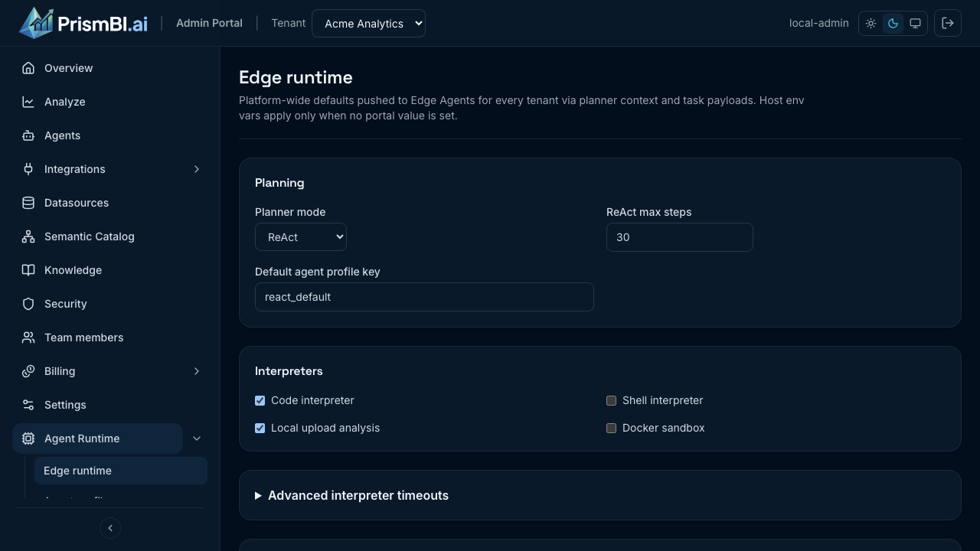Click the Local upload analysis label
This screenshot has width=980, height=551.
325,428
